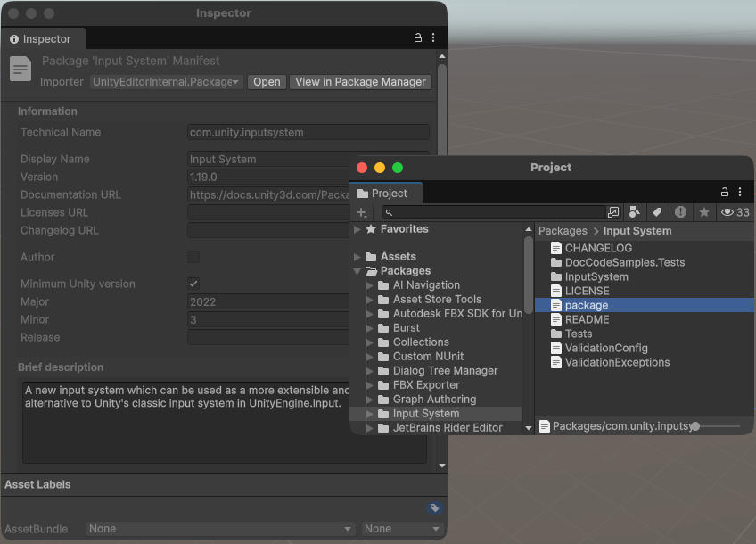
Task: Open Inspector panel options menu
Action: [x=433, y=37]
